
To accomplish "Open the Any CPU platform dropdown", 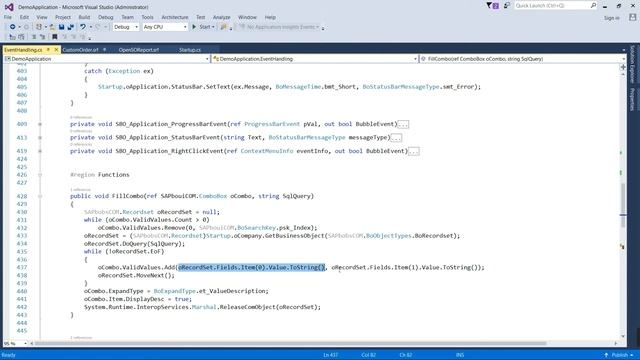I will click(165, 27).
